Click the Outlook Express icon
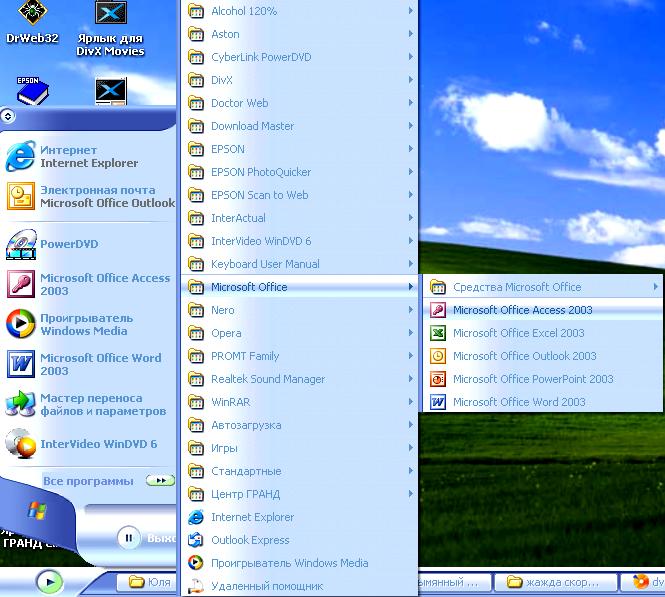Viewport: 665px width, 597px height. click(196, 540)
